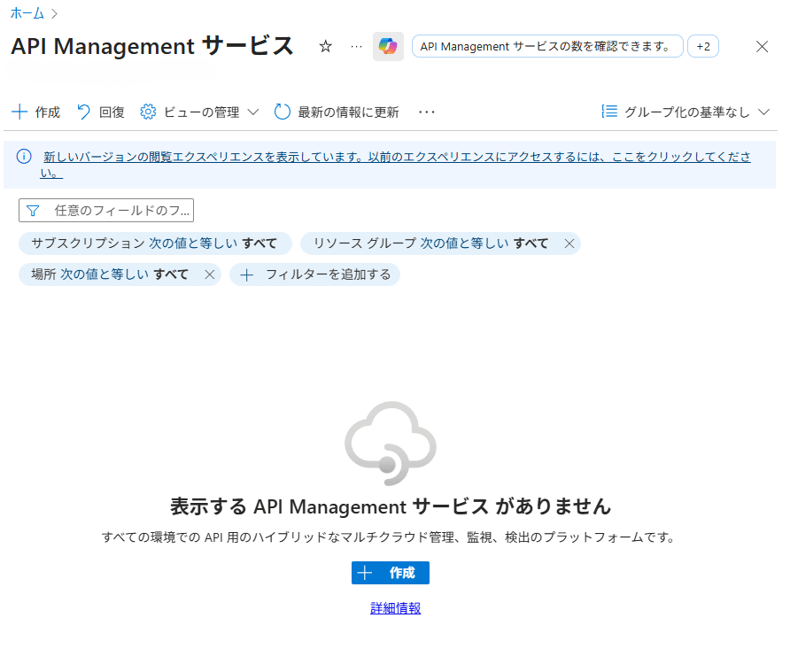Viewport: 790px width, 672px height.
Task: Favorite the page with the star icon
Action: tap(326, 47)
